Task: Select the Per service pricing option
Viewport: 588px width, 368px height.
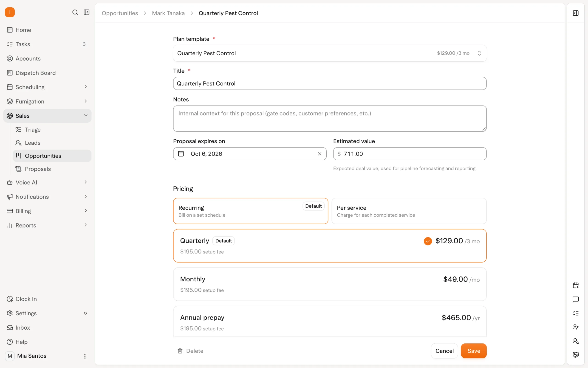Action: (x=409, y=211)
